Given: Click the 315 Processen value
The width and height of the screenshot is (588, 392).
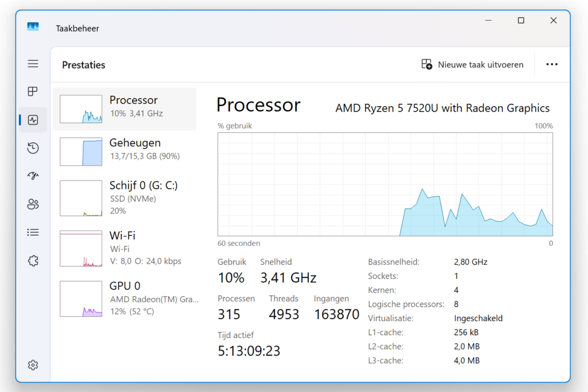Looking at the screenshot, I should point(229,314).
